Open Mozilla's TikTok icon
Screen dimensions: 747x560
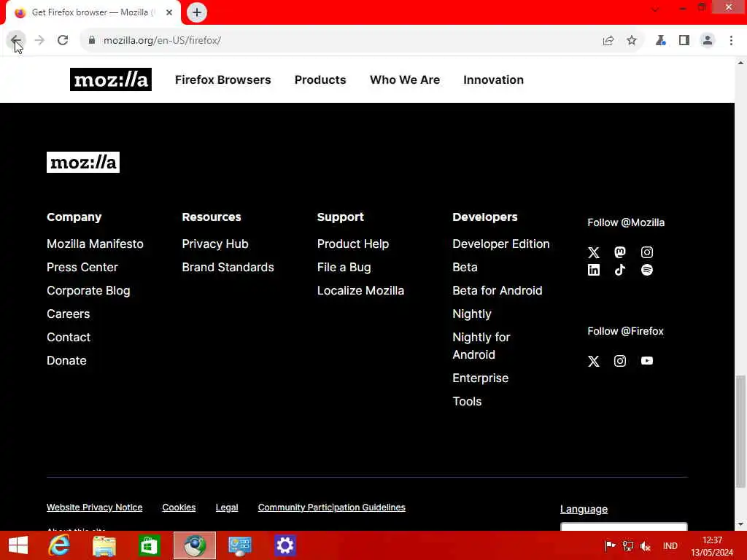click(x=620, y=270)
